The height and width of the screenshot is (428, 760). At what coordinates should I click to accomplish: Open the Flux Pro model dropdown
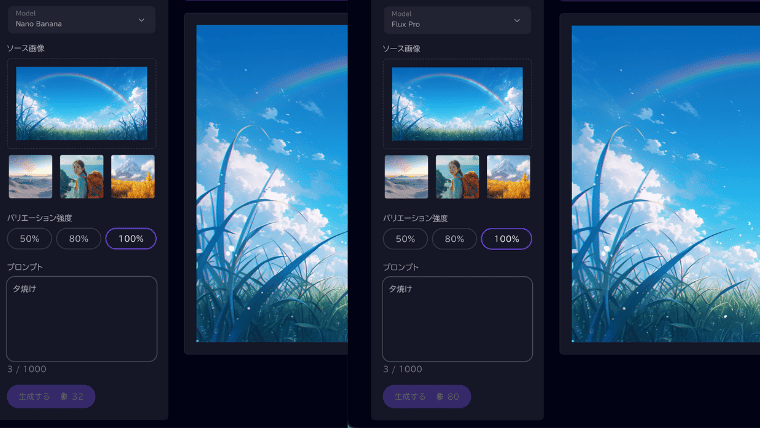coord(457,19)
